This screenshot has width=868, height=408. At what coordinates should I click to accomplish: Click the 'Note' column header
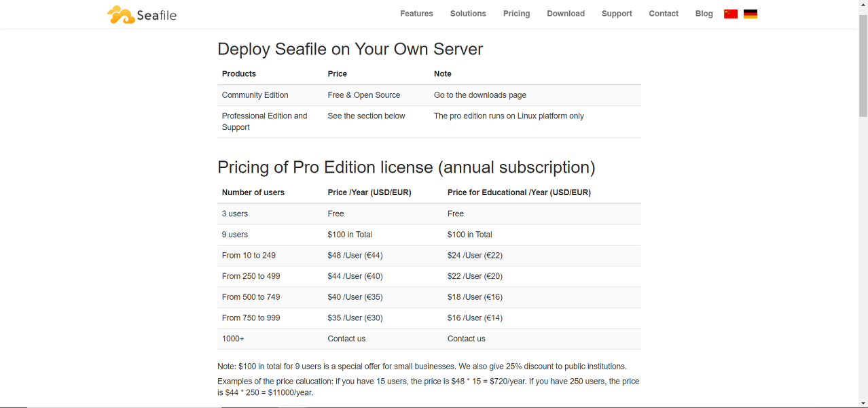(443, 74)
